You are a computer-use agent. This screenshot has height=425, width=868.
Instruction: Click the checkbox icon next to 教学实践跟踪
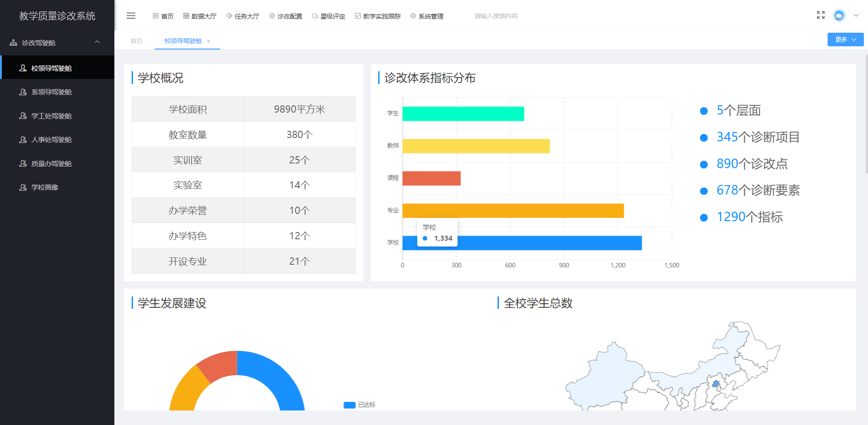coord(358,16)
